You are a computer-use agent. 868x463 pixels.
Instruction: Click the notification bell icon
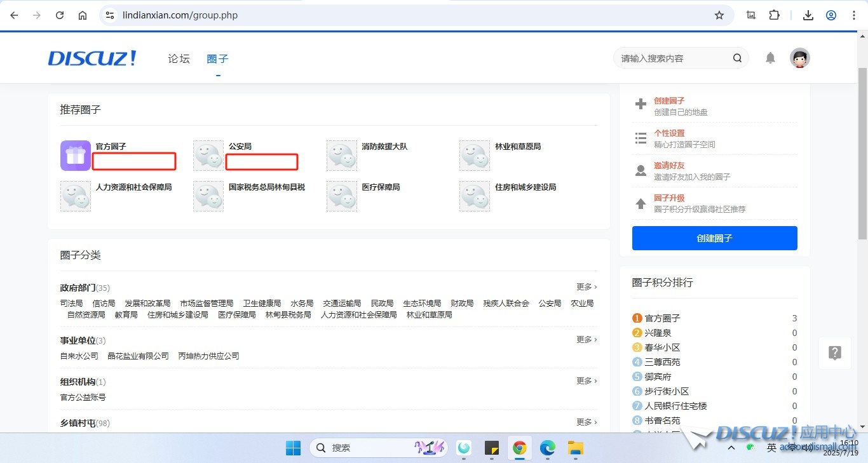(770, 58)
